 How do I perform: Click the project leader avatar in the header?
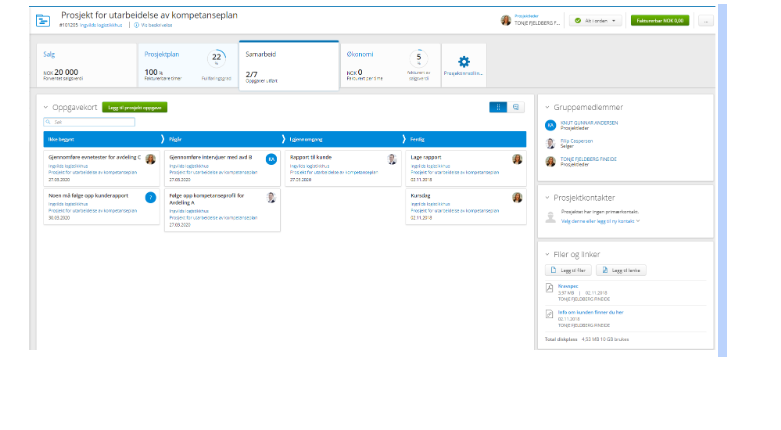pos(506,20)
